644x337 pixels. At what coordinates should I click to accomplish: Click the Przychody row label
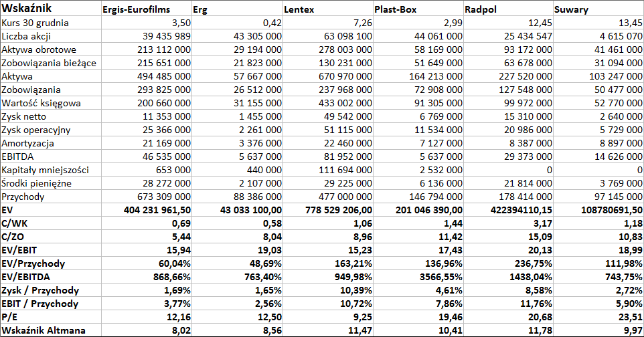pos(50,197)
